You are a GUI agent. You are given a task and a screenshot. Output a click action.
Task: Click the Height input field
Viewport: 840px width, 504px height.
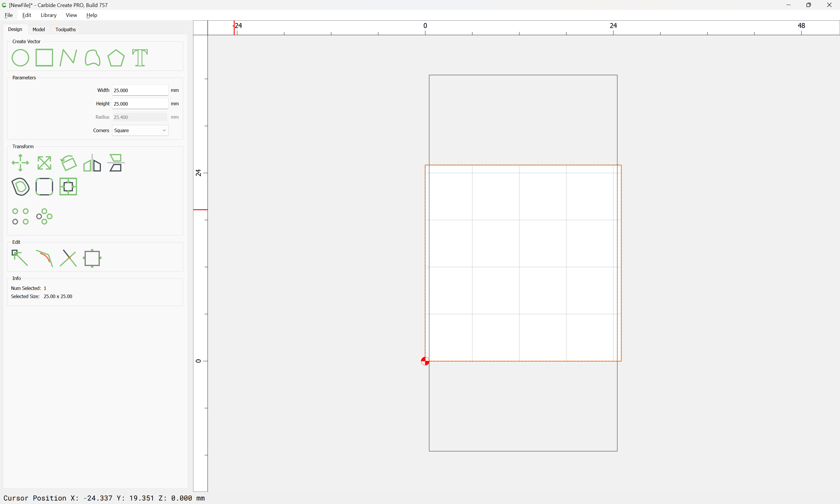140,104
